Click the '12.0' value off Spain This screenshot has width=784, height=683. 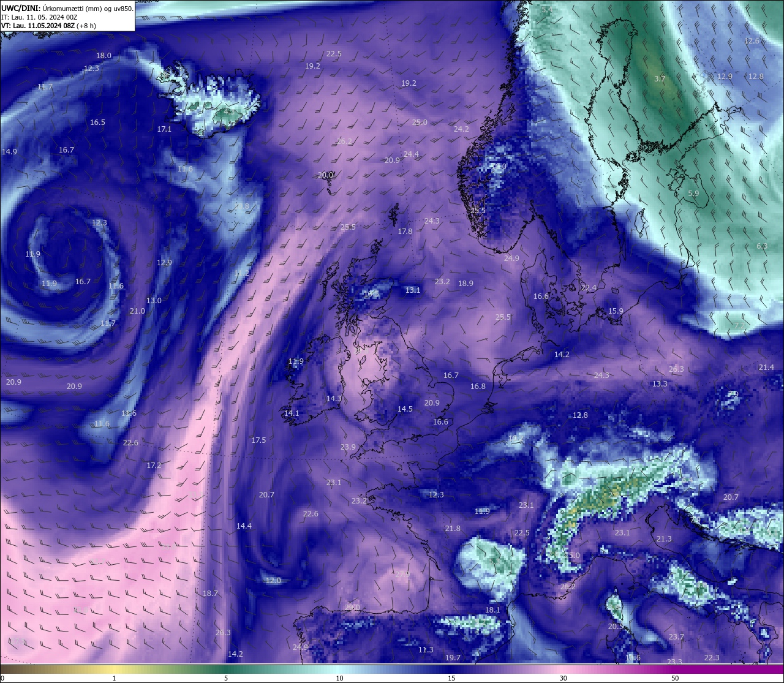273,581
